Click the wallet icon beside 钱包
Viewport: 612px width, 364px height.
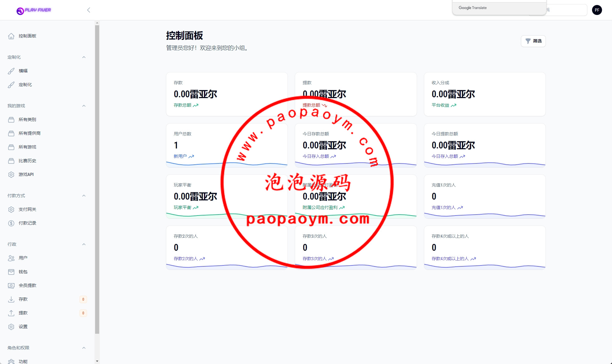click(11, 272)
